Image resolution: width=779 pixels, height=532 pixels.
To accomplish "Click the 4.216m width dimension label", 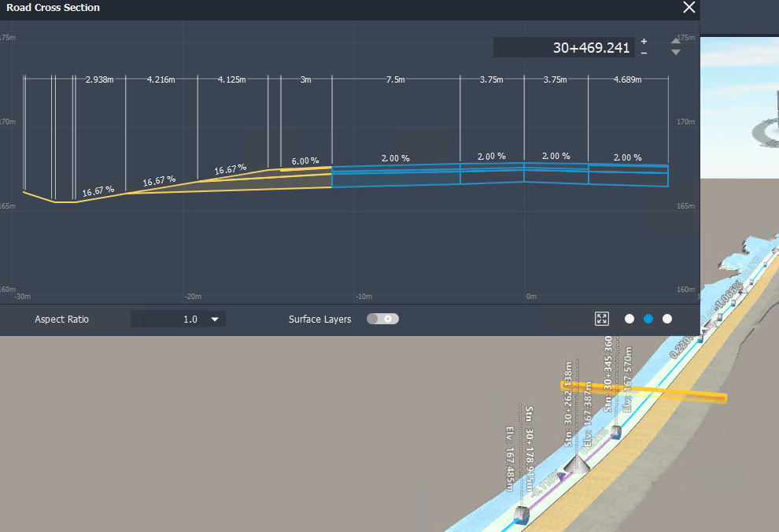I will click(x=161, y=79).
